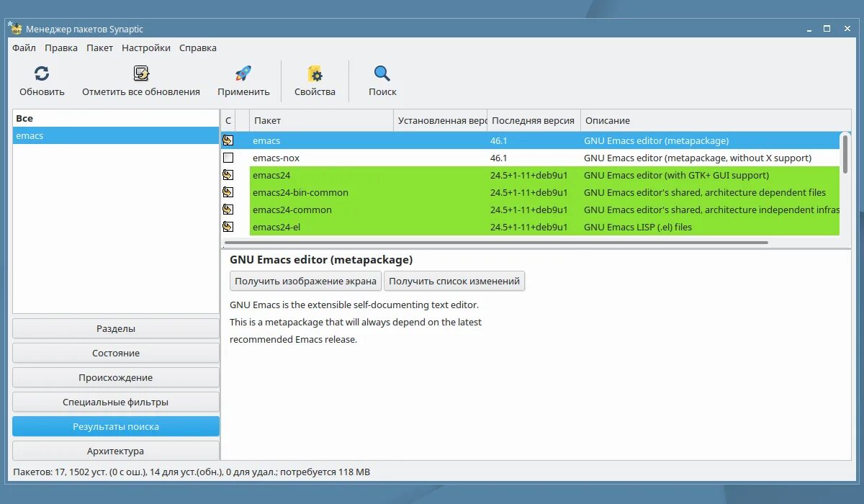Sort by the С status column header

[228, 120]
